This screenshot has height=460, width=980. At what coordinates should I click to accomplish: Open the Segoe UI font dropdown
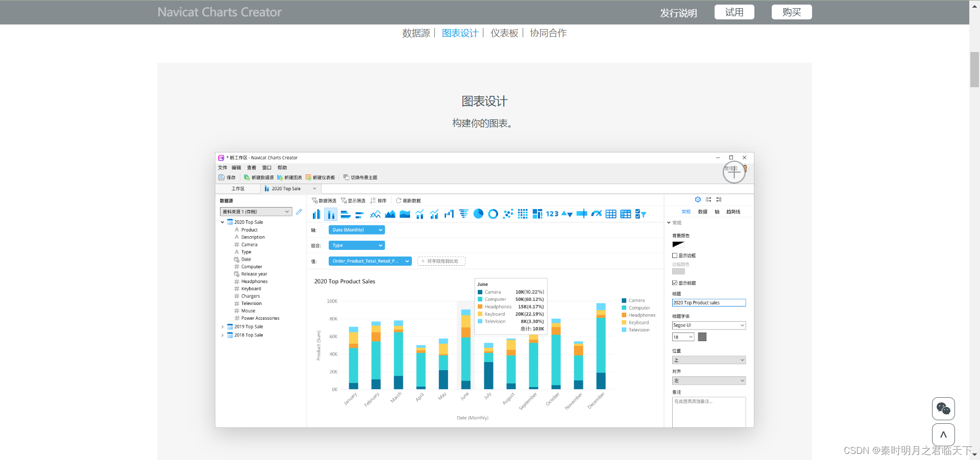(x=709, y=325)
